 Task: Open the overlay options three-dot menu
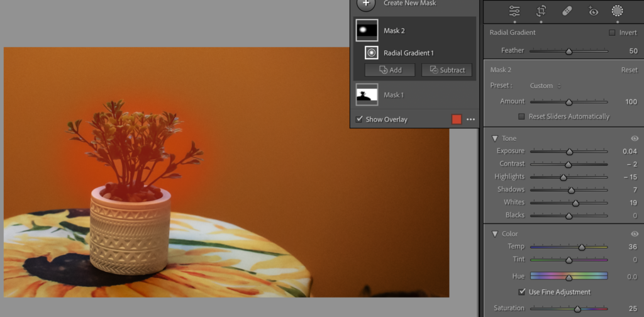[x=470, y=120]
